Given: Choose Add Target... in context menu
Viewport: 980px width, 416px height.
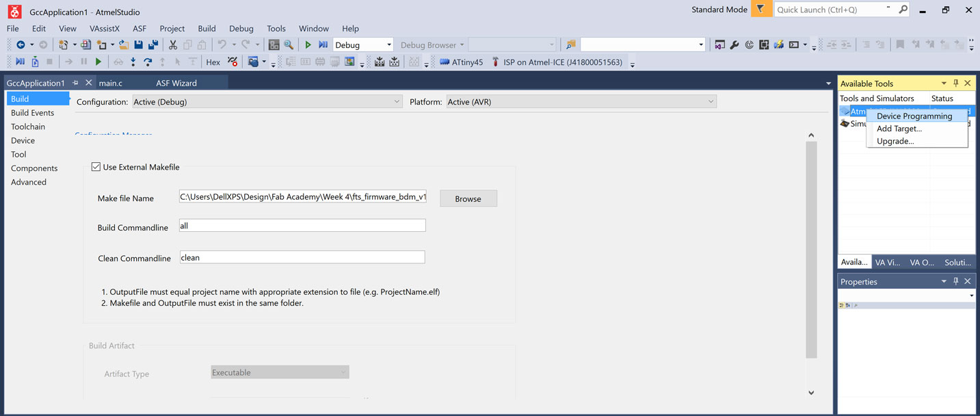Looking at the screenshot, I should click(917, 128).
